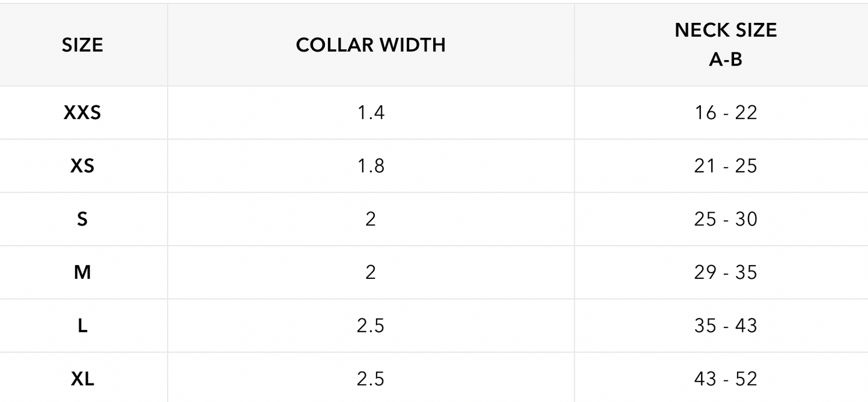Click collar width value in L row
This screenshot has height=402, width=868.
(371, 325)
